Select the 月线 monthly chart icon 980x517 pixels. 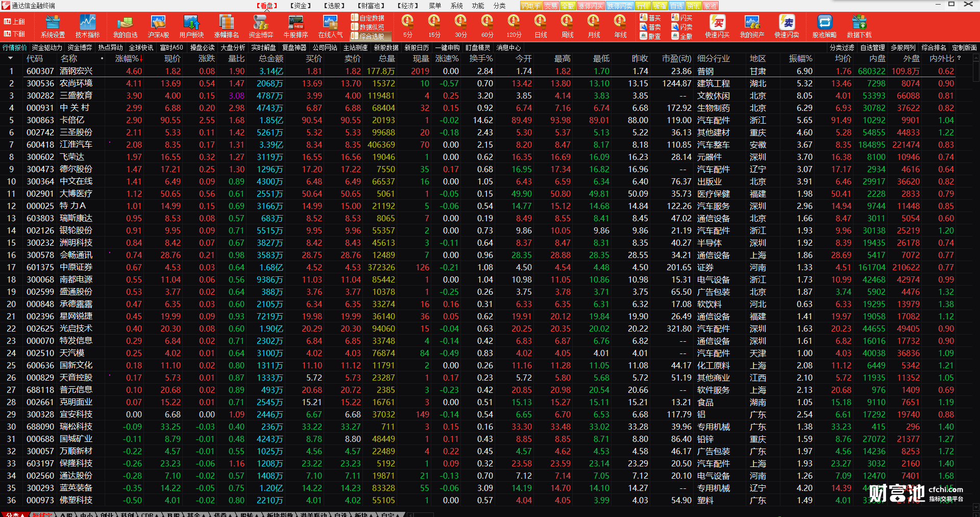click(594, 27)
